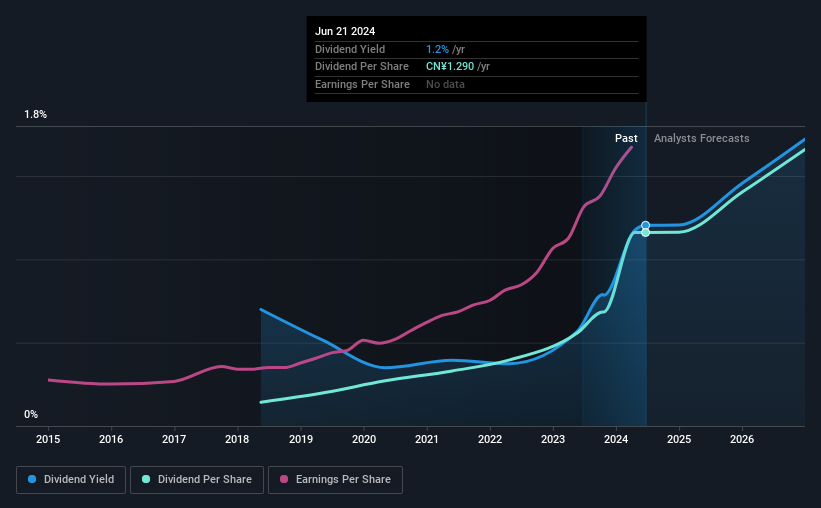This screenshot has height=508, width=821.
Task: Toggle the Earnings Per Share legend button
Action: (x=335, y=480)
